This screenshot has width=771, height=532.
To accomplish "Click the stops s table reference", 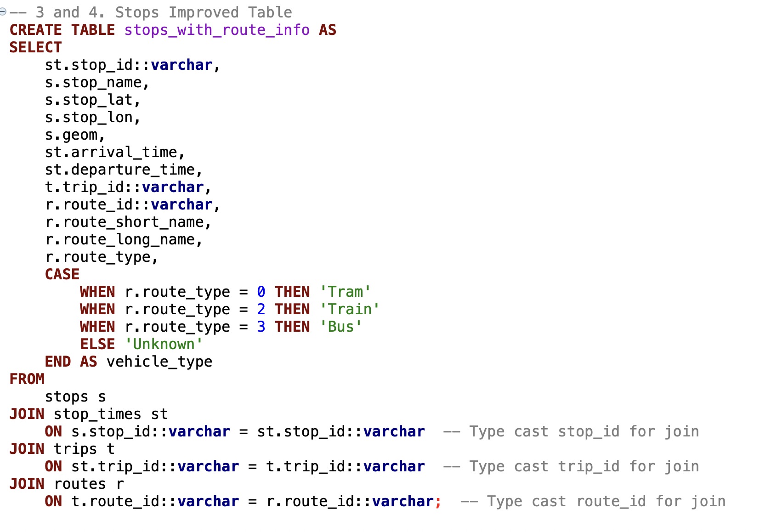I will pos(75,396).
